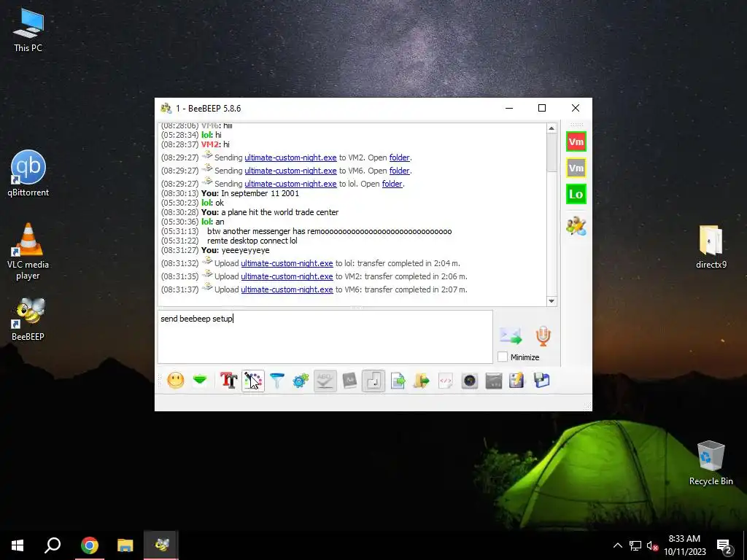
Task: Open the emoticons smiley picker
Action: click(175, 381)
